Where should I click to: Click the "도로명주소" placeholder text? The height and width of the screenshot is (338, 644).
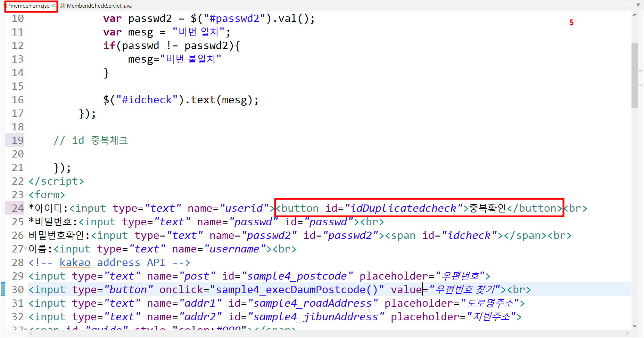489,303
